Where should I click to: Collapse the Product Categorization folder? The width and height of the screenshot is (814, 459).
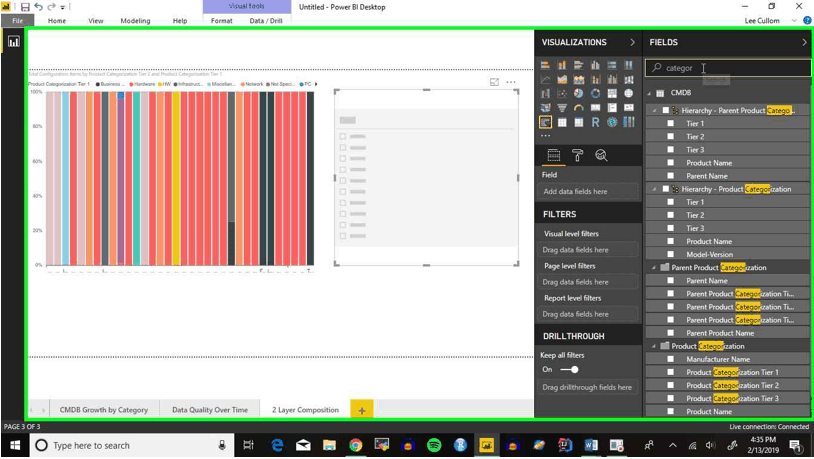pos(654,346)
